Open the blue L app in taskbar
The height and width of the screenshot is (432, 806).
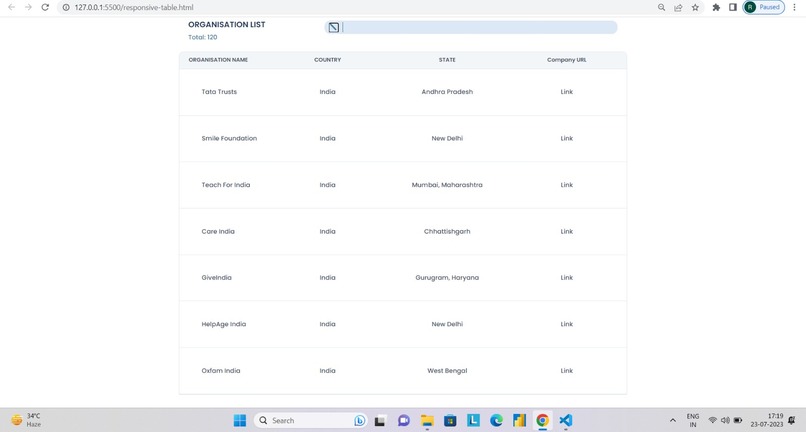[x=473, y=420]
